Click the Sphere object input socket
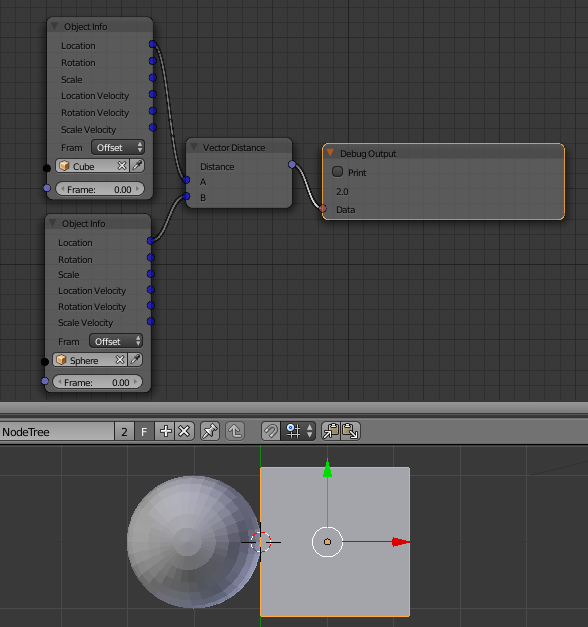This screenshot has height=627, width=588. 45,362
